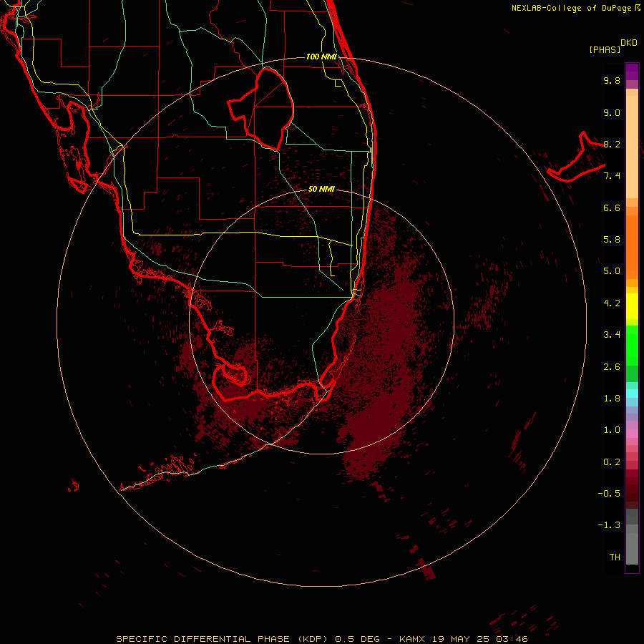Click the 2.6 scale value
This screenshot has width=644, height=644.
coord(612,367)
